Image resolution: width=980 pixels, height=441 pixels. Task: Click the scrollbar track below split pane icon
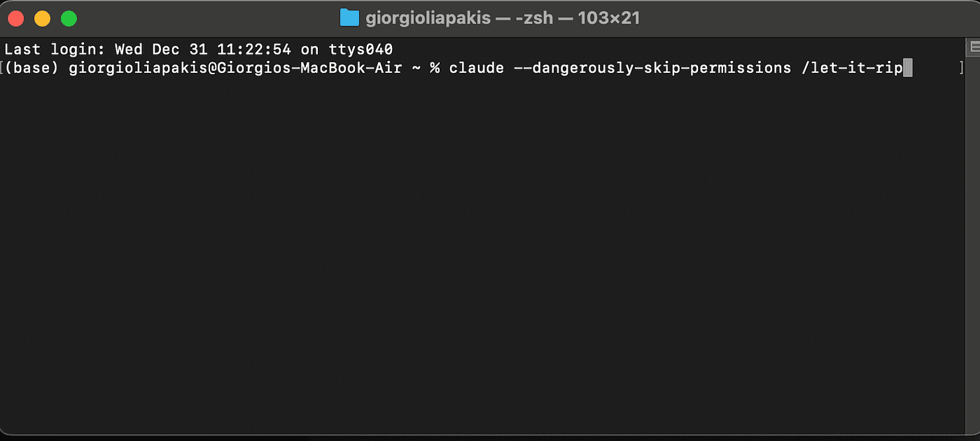[x=974, y=245]
